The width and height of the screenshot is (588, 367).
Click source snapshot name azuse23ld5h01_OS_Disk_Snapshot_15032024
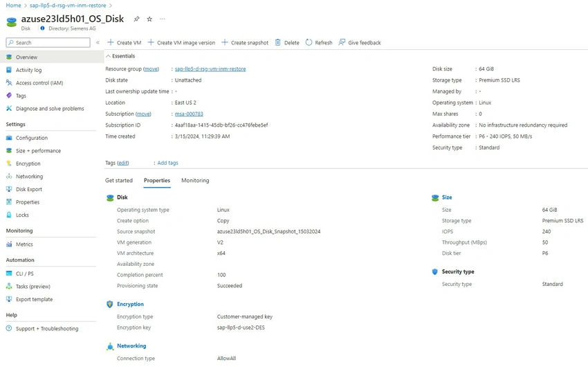(x=268, y=231)
